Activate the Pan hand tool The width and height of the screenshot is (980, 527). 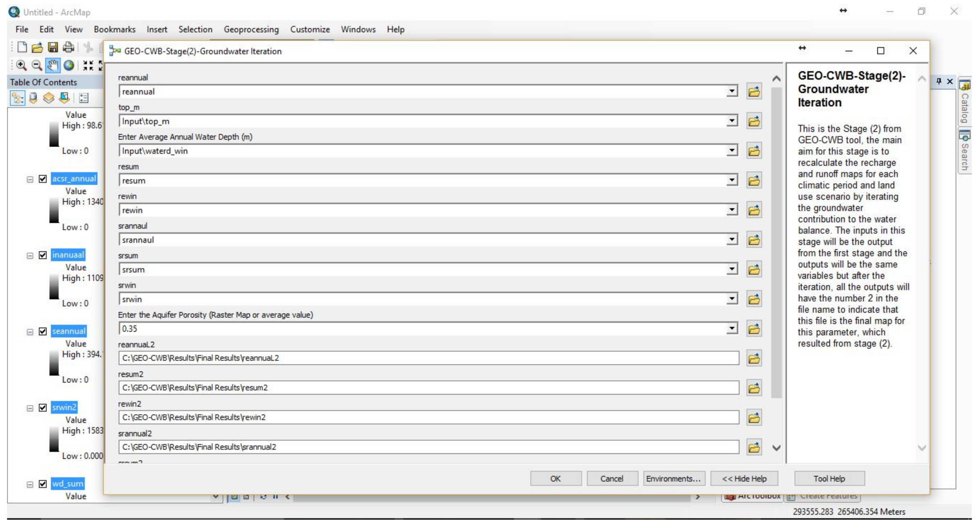point(52,65)
